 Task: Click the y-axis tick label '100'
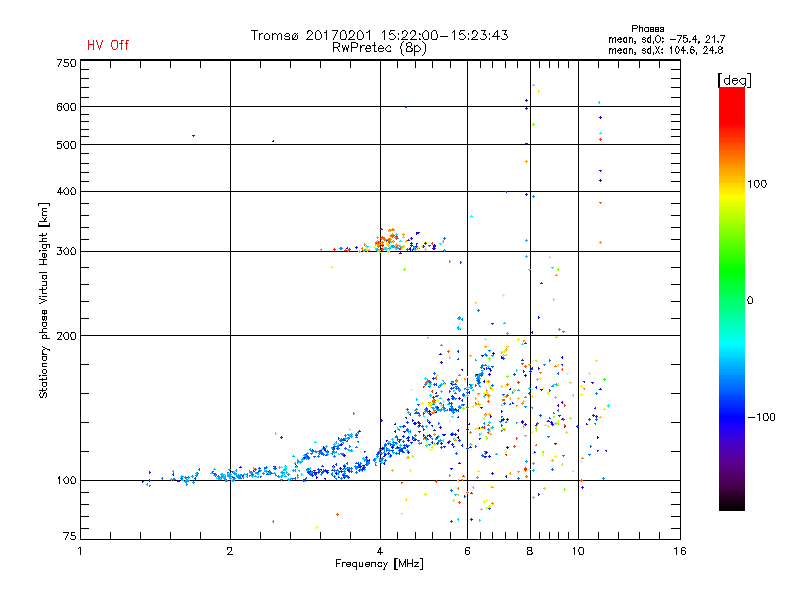pyautogui.click(x=66, y=480)
